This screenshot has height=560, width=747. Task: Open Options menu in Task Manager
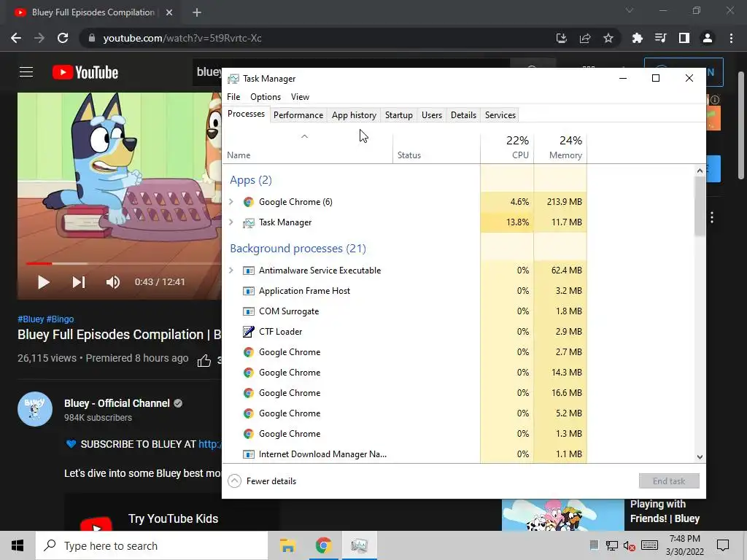[266, 97]
